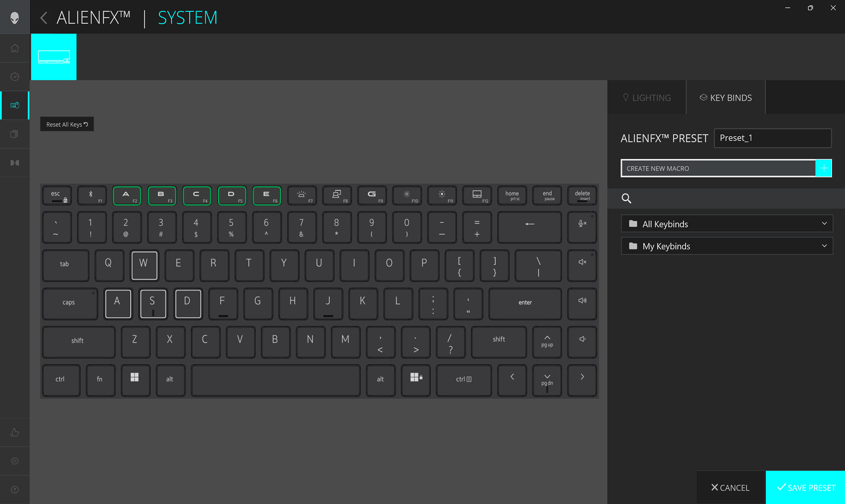Click the Alienware head logo icon
The image size is (845, 504).
pyautogui.click(x=15, y=17)
